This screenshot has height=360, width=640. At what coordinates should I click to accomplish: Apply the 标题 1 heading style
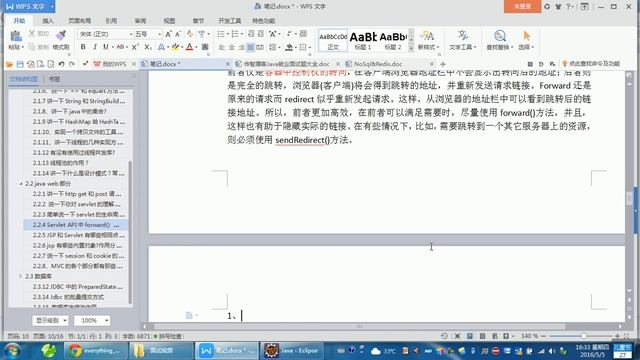point(363,41)
